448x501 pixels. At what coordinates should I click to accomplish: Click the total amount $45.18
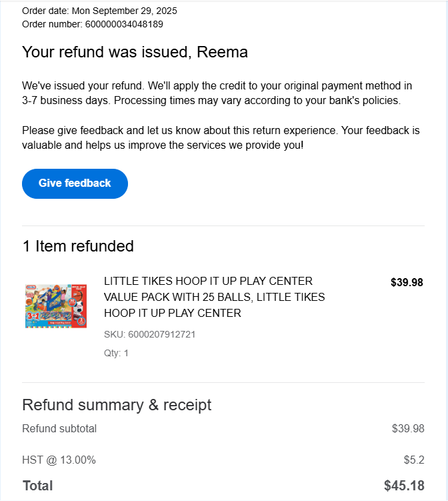tap(404, 486)
